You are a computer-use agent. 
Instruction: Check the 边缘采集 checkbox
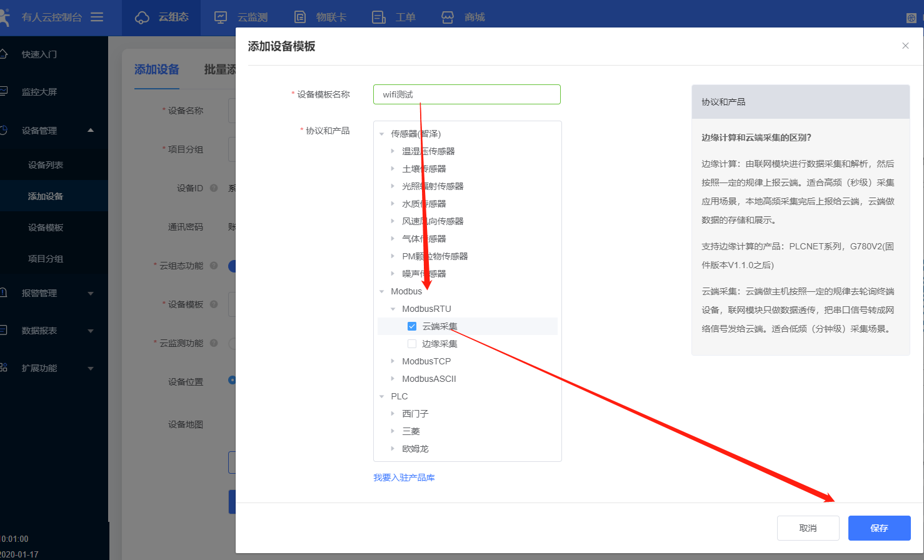click(x=412, y=344)
